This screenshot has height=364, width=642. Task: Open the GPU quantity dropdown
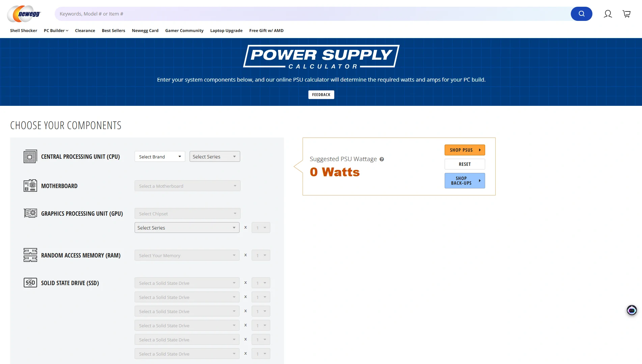260,227
